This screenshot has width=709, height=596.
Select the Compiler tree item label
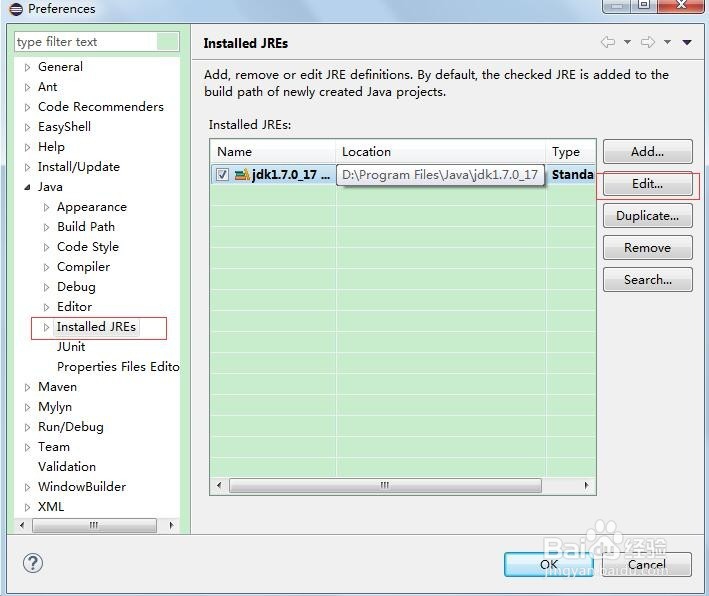(84, 267)
